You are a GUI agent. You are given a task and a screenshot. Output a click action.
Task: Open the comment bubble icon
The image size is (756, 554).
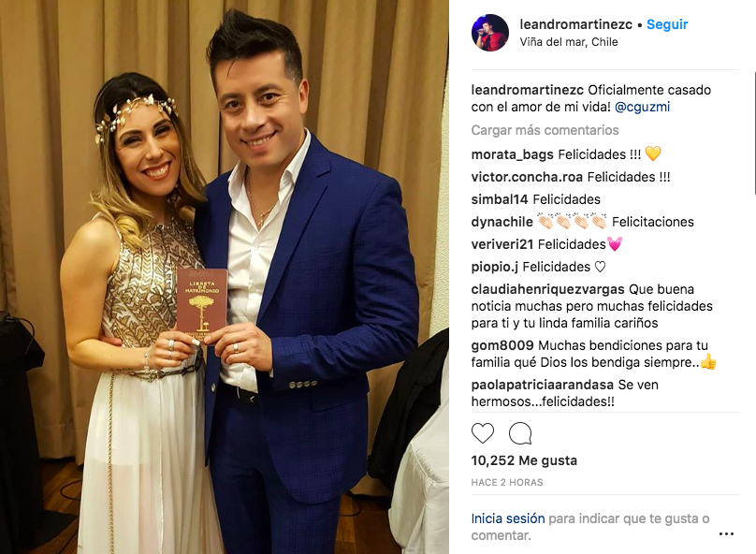(x=520, y=433)
